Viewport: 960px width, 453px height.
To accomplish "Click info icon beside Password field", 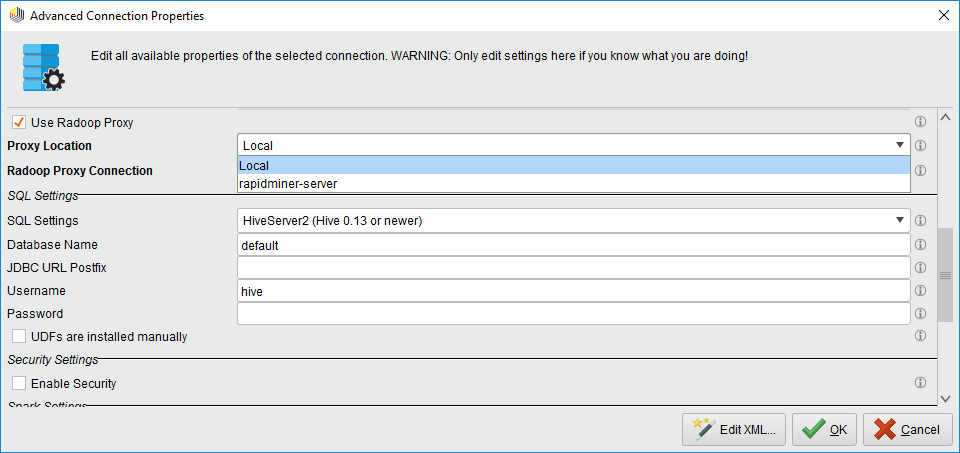I will (920, 314).
